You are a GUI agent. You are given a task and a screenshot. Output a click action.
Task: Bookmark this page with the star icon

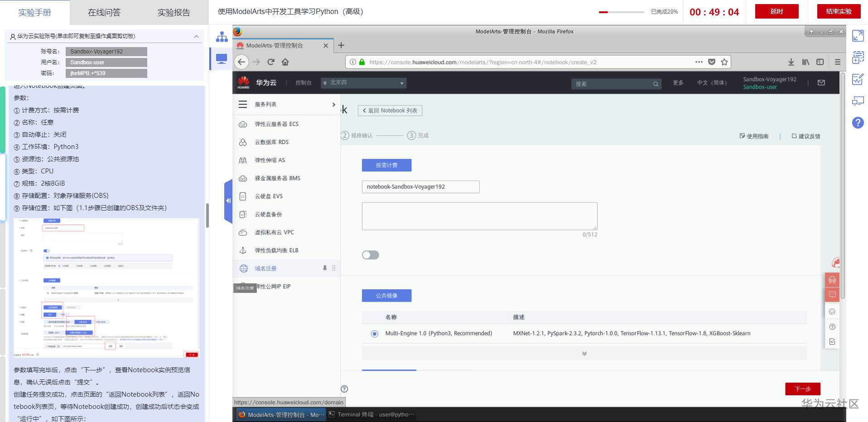(724, 62)
